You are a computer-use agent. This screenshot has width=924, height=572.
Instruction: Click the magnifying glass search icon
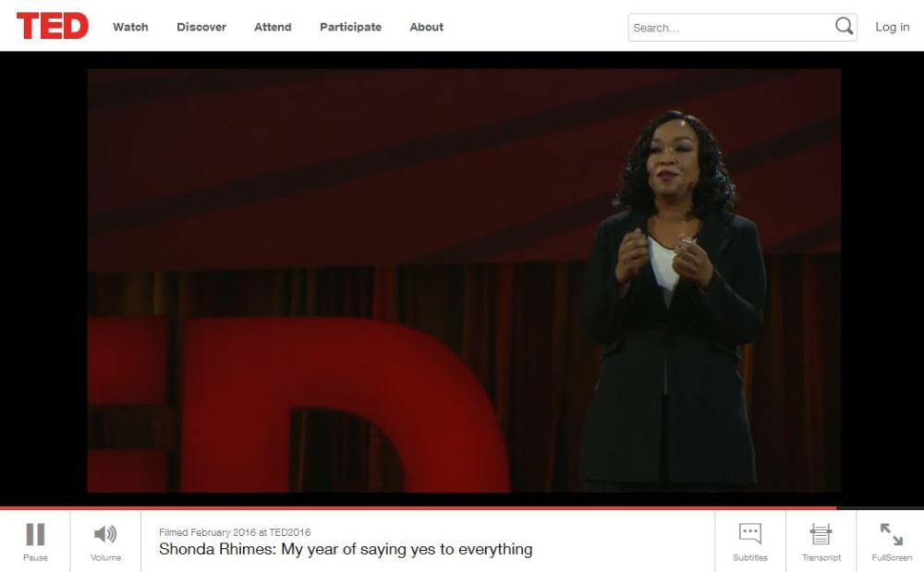[844, 27]
